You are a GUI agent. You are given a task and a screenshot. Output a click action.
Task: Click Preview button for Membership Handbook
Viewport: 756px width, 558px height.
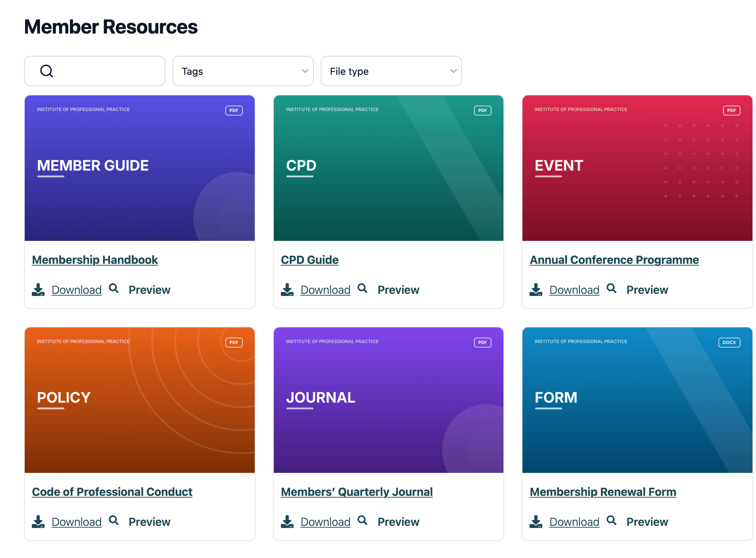149,290
